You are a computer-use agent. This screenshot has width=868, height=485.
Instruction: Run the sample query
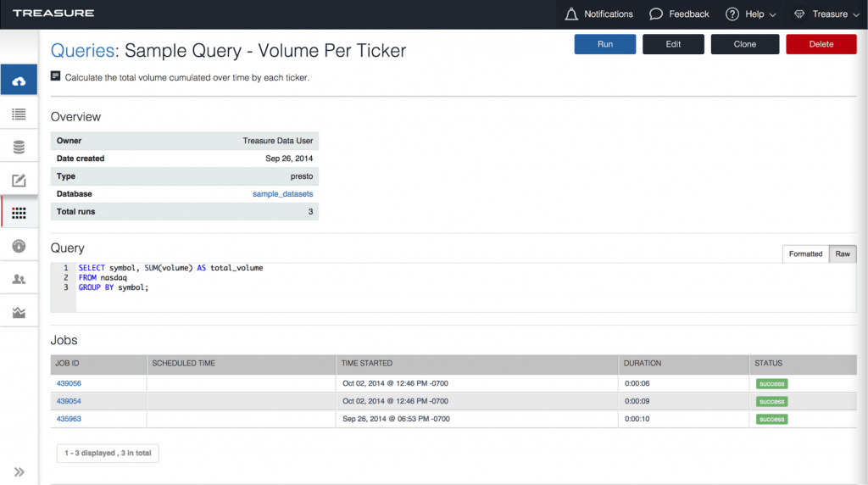click(604, 44)
